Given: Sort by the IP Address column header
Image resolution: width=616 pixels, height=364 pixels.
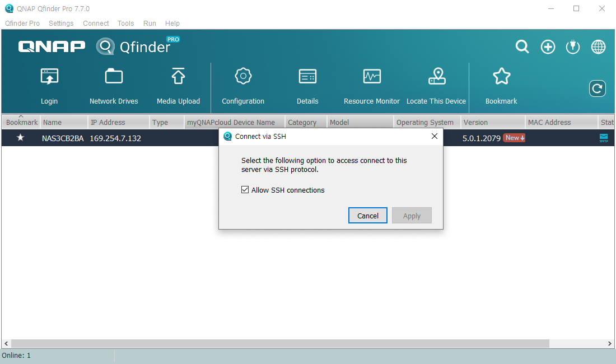Looking at the screenshot, I should pos(119,122).
